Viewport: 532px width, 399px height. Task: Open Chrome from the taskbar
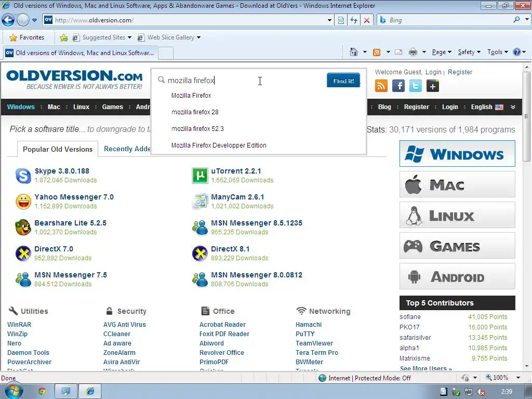[x=42, y=391]
